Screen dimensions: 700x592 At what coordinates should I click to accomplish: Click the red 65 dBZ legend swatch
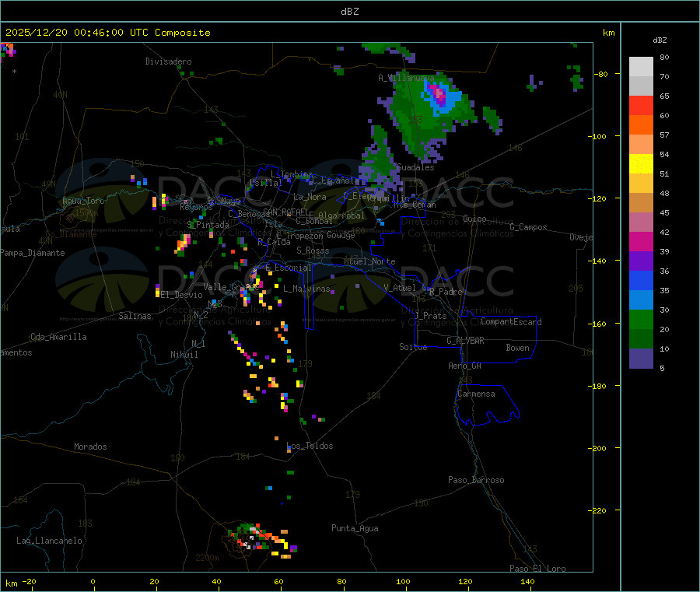pyautogui.click(x=641, y=105)
